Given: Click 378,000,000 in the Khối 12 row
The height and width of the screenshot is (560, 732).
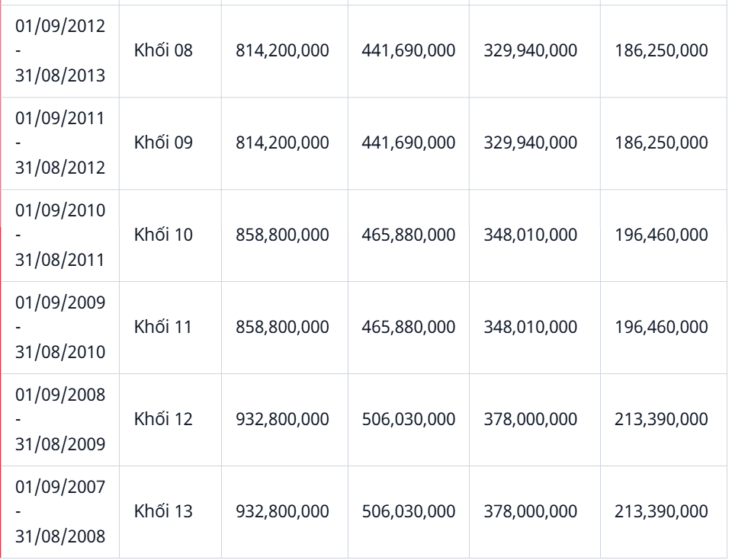Looking at the screenshot, I should 531,419.
